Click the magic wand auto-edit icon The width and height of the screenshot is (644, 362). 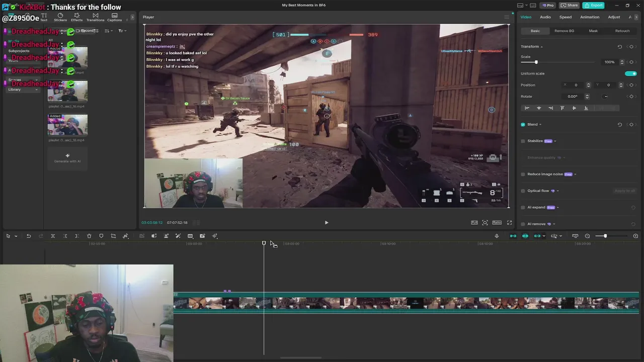[x=178, y=236]
